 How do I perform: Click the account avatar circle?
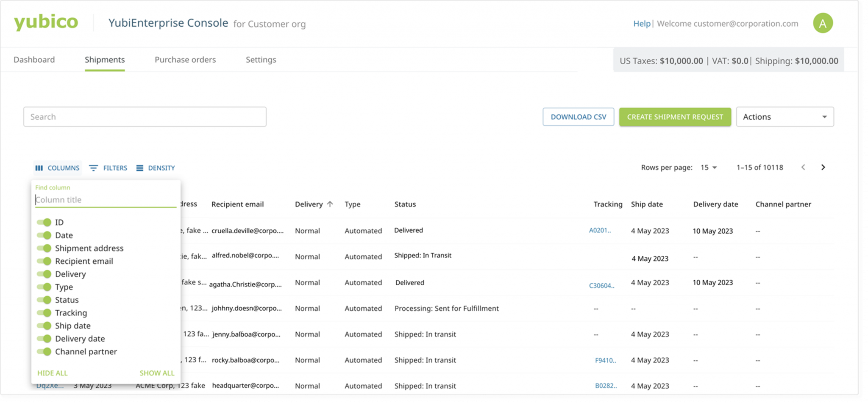[823, 23]
